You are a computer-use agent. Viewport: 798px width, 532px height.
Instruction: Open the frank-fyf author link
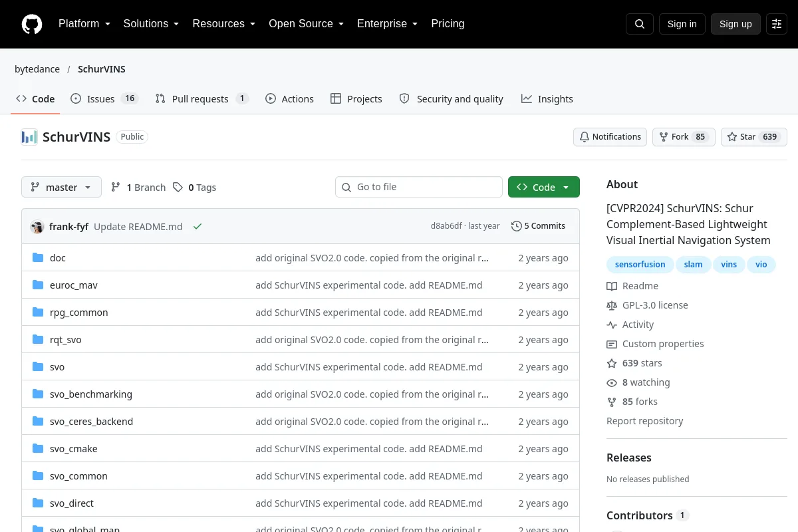click(68, 226)
